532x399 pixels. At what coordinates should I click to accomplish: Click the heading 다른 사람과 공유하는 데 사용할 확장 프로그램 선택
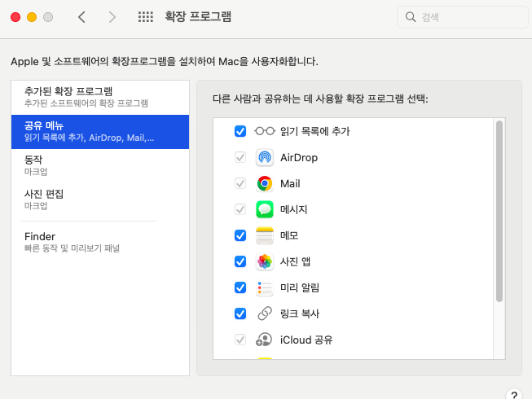[320, 99]
